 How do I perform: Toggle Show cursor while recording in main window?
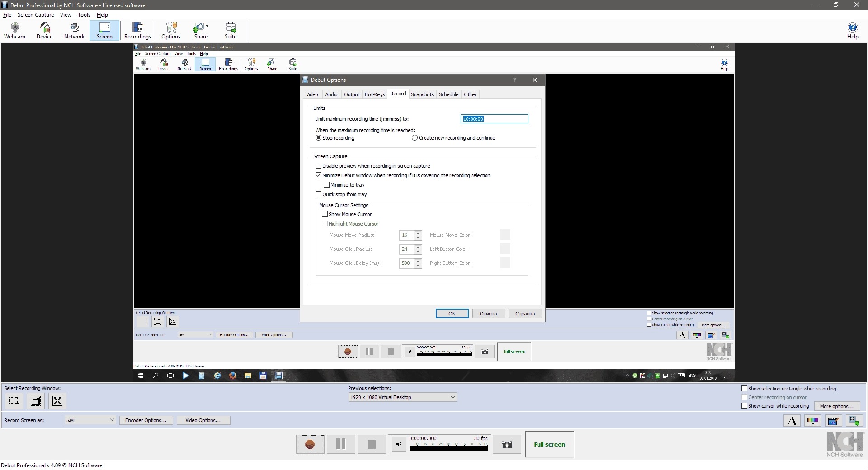tap(775, 406)
